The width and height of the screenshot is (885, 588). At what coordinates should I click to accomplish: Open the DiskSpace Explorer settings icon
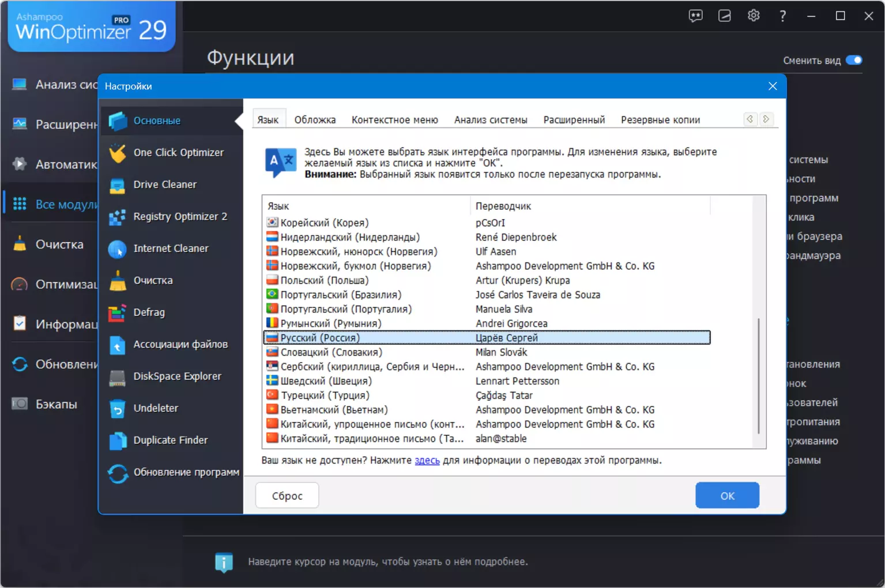[x=118, y=377]
